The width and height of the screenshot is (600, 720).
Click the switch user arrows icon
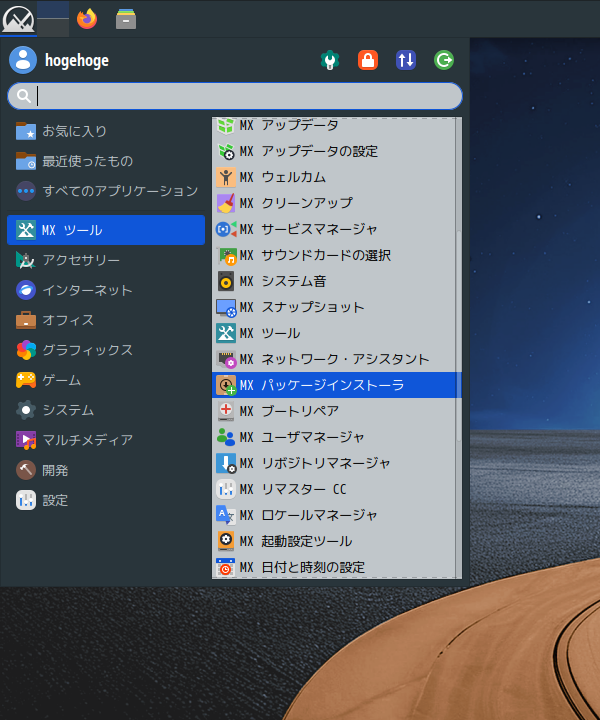406,60
